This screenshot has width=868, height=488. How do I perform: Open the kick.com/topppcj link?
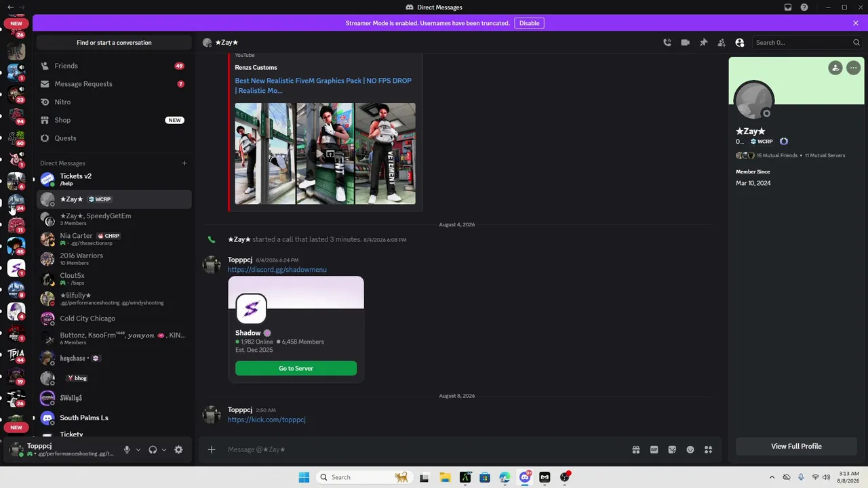[x=267, y=420]
